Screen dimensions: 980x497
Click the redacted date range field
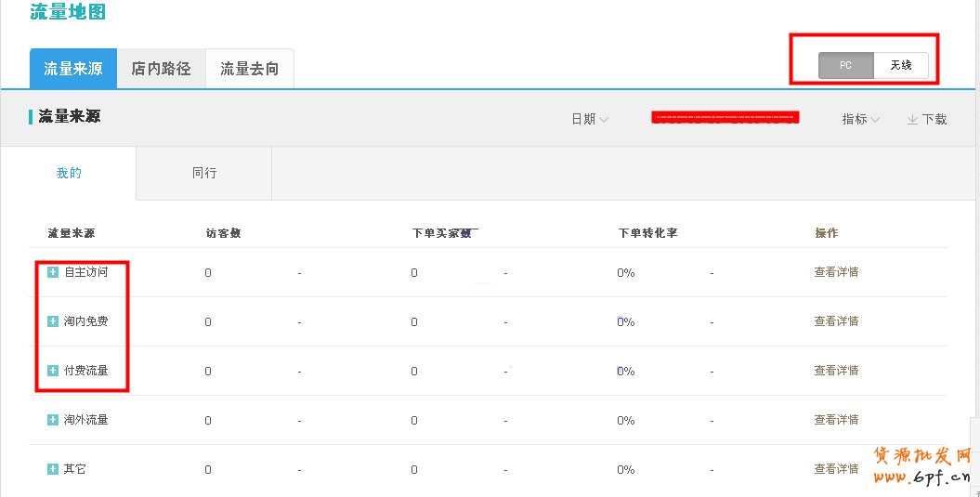(725, 118)
